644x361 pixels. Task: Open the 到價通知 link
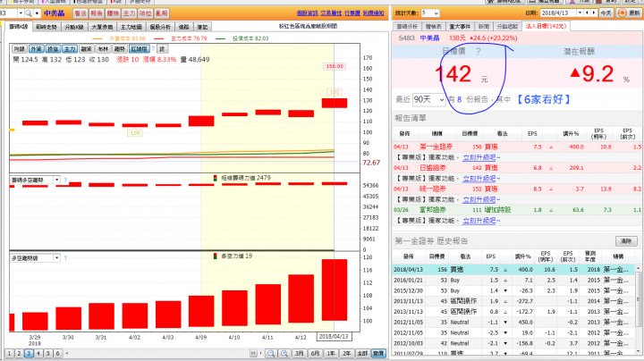[373, 13]
